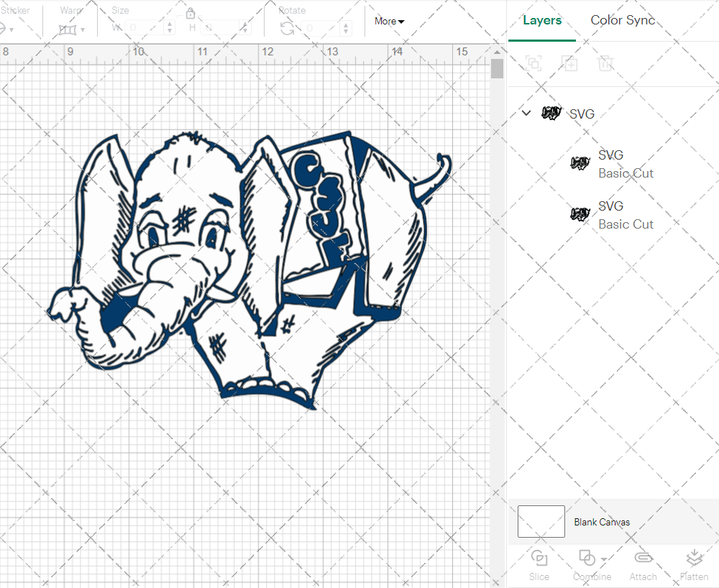Collapse the SVG group chevron
719x588 pixels.
point(526,113)
